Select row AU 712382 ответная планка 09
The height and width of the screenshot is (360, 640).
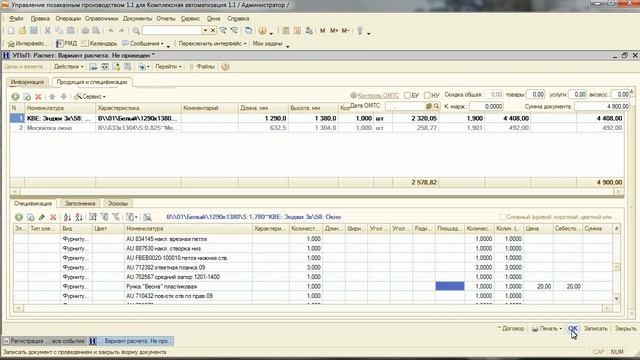point(313,267)
